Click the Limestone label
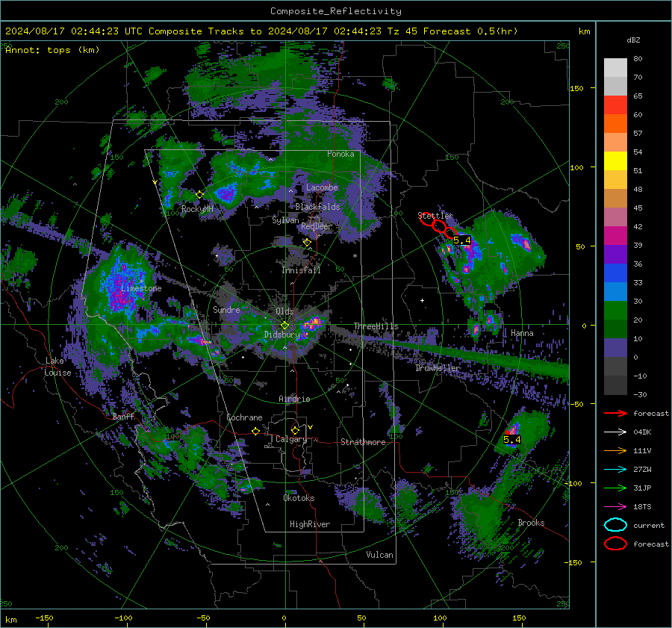672x628 pixels. point(141,288)
